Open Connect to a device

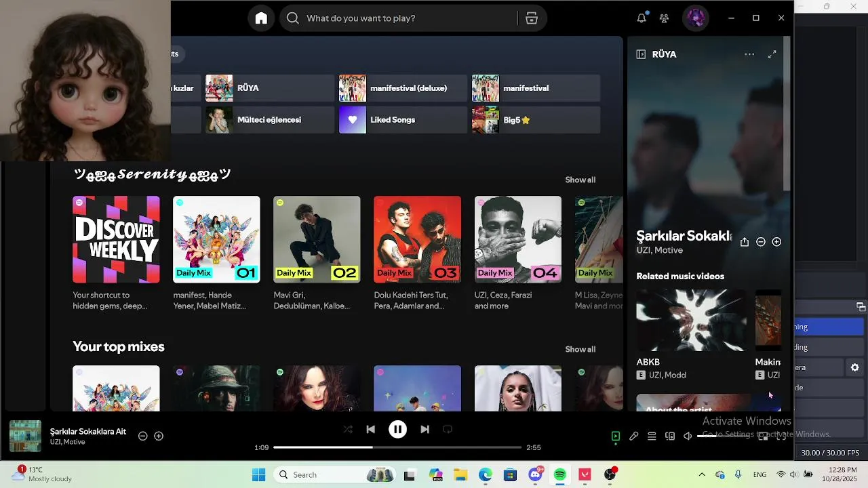coord(670,436)
